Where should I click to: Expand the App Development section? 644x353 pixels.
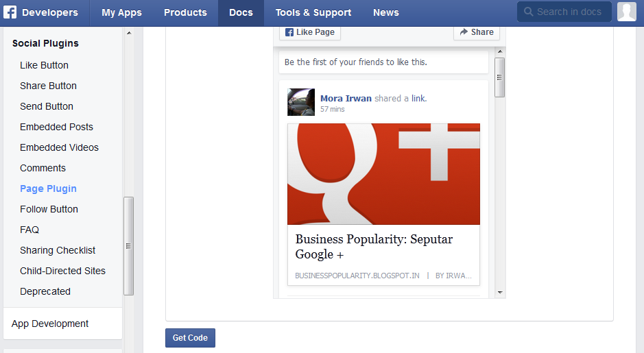click(x=50, y=324)
